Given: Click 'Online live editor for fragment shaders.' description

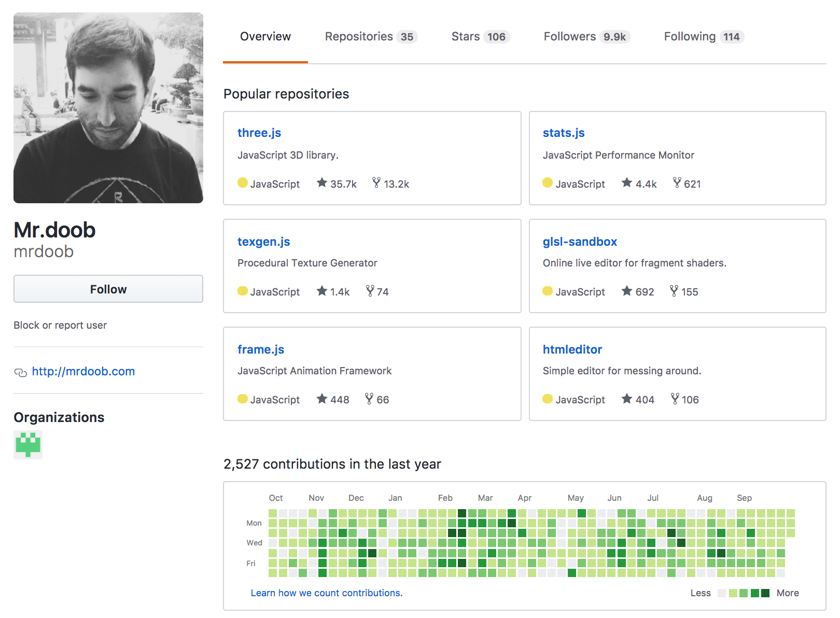Looking at the screenshot, I should tap(635, 263).
